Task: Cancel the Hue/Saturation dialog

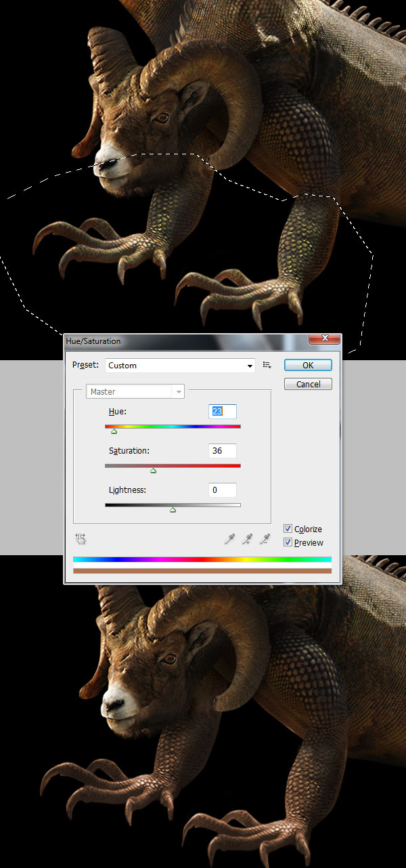Action: (x=308, y=384)
